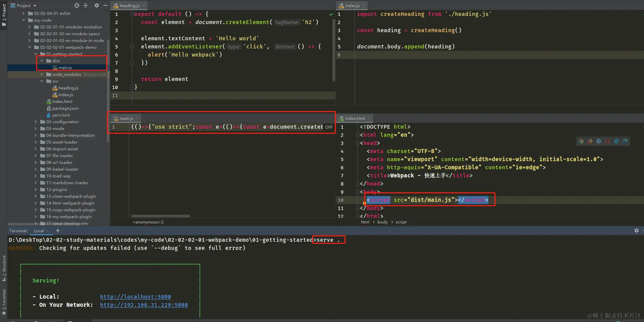
Task: Close the index.html editor tab
Action: pyautogui.click(x=369, y=118)
